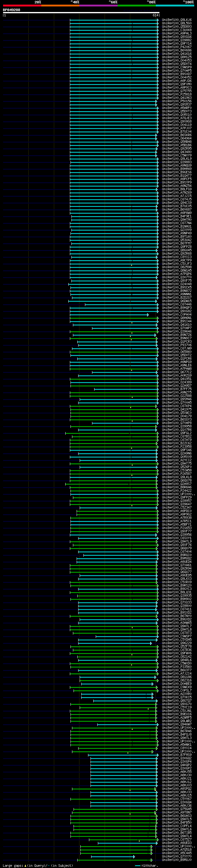This screenshot has width=197, height=868.
Task: Open hit UniRef100_A9PAL3
Action: click(x=177, y=34)
